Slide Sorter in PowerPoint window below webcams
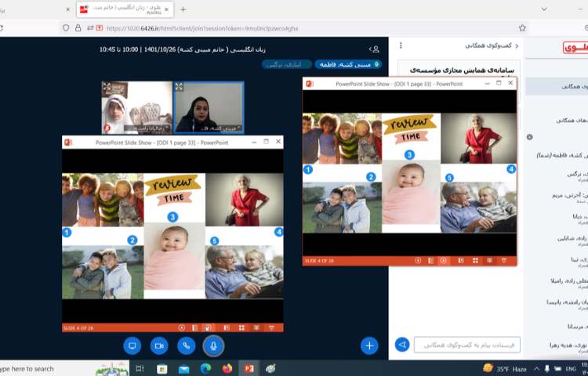Image resolution: width=588 pixels, height=376 pixels. point(241,327)
